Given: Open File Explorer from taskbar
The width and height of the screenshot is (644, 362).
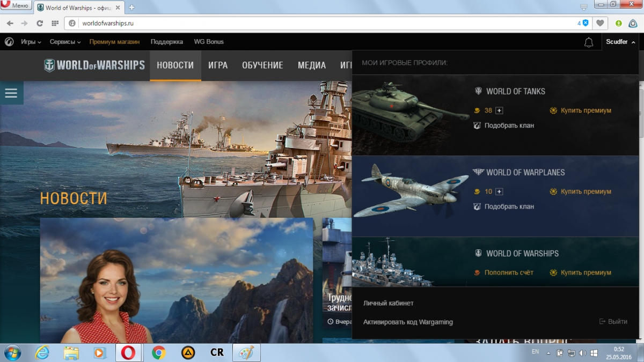Looking at the screenshot, I should point(71,352).
